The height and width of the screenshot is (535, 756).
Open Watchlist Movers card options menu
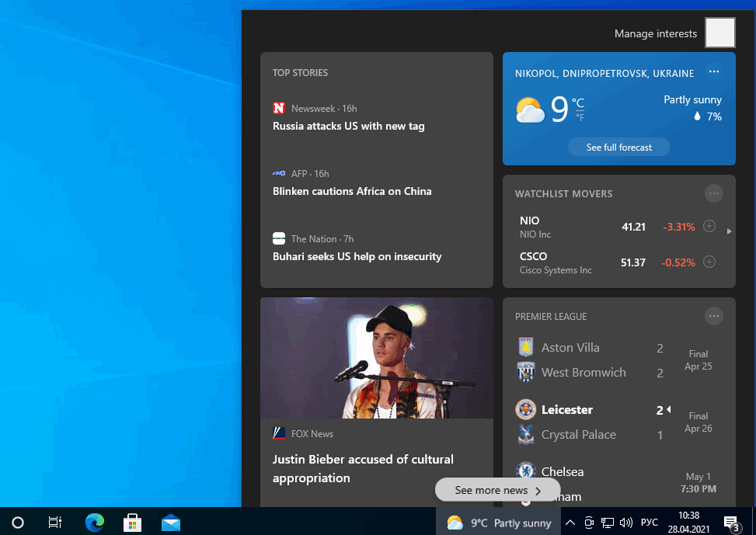tap(714, 194)
